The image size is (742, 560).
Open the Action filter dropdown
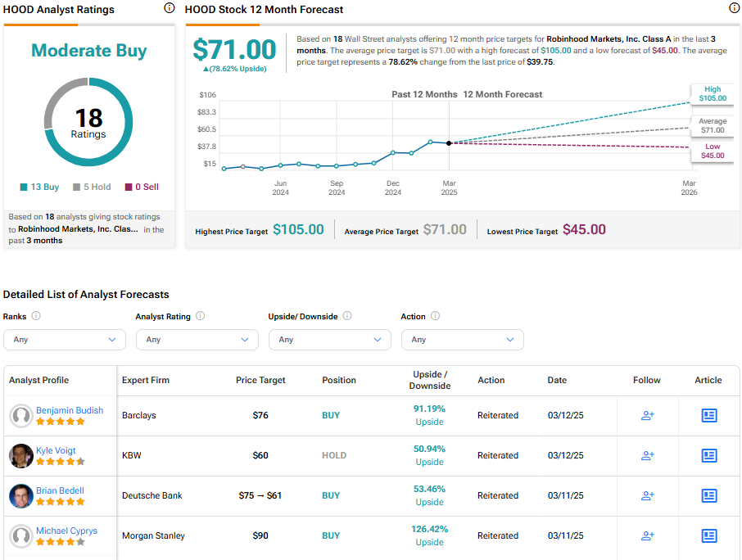(463, 340)
